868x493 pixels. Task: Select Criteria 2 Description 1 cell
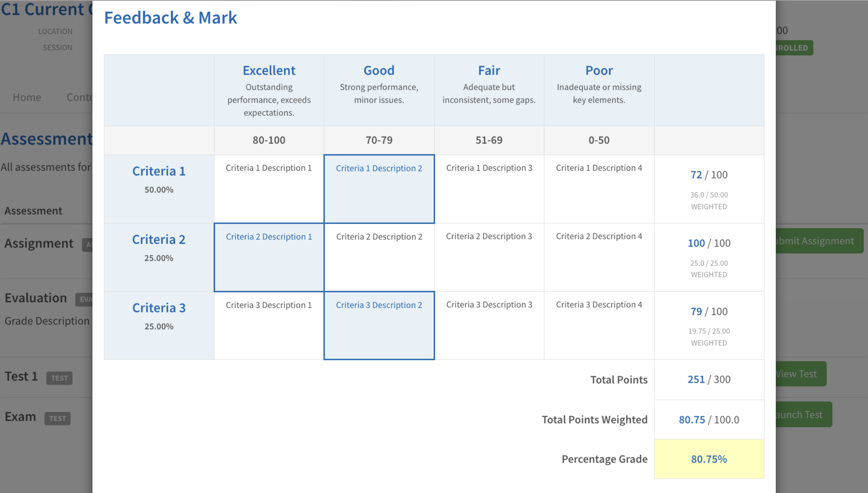[x=269, y=257]
